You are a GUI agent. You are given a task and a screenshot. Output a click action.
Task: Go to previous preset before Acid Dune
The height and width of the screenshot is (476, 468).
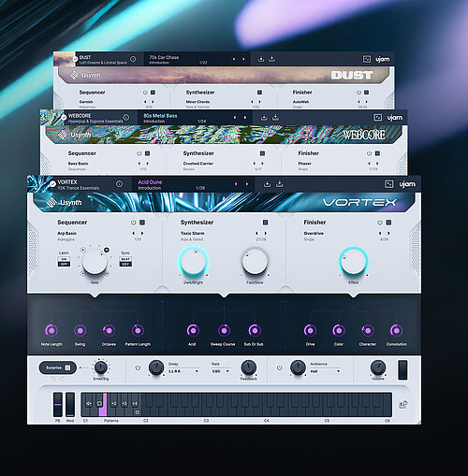click(x=236, y=184)
